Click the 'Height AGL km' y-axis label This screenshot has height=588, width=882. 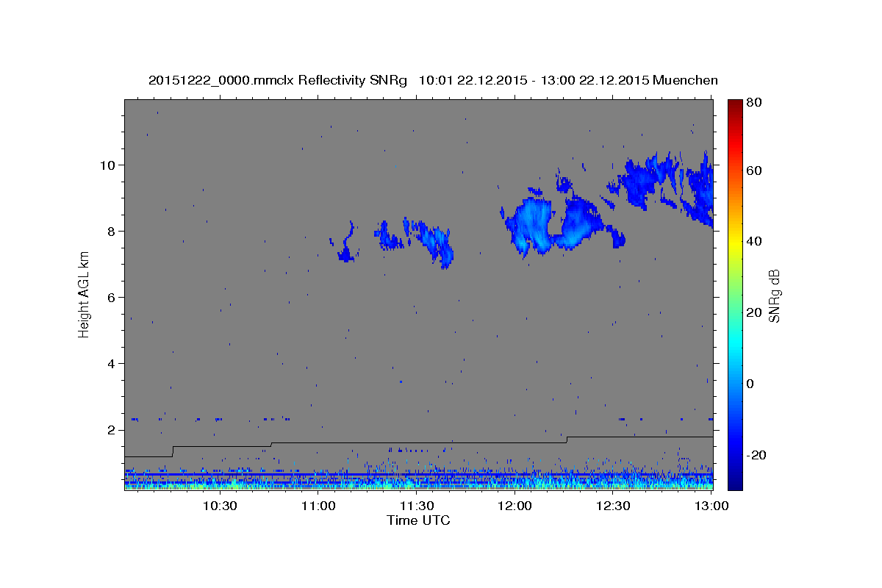84,295
